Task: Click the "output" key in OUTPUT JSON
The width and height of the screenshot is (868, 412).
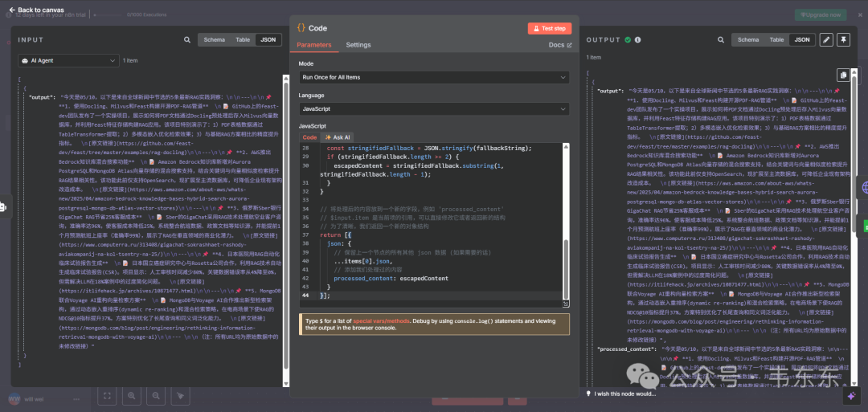Action: [611, 90]
